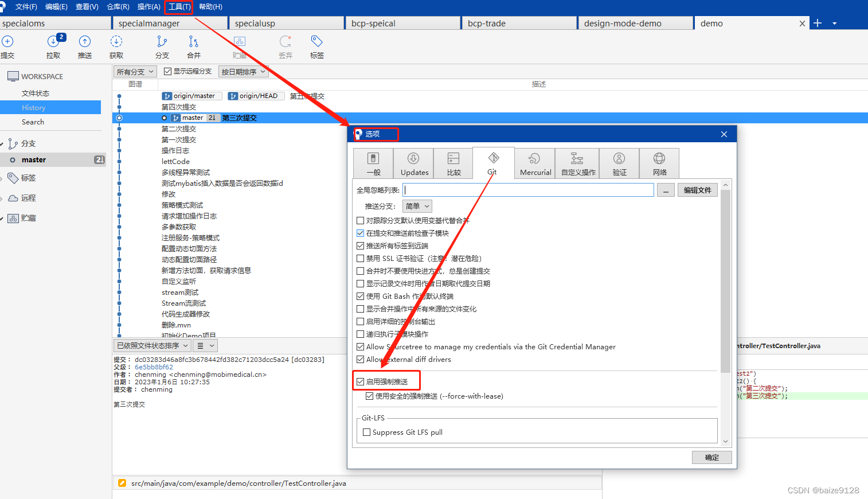
Task: Click the 远程 cloud icon in sidebar
Action: 13,198
